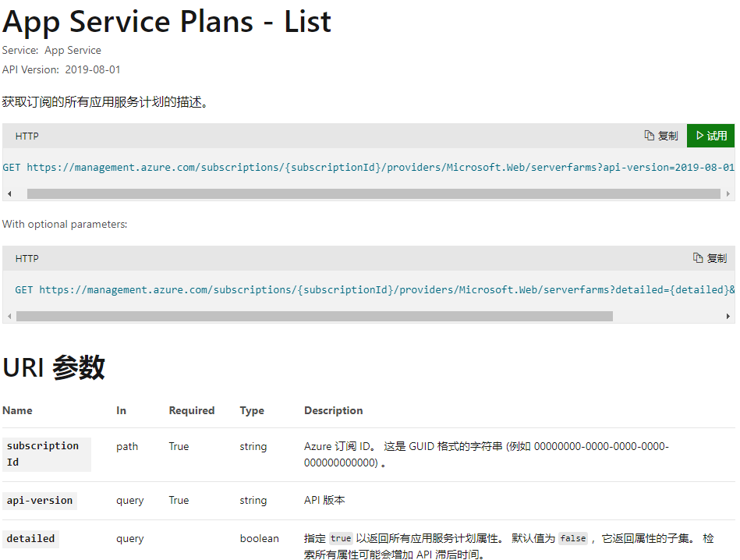
Task: Click right scroll arrow under optional-parameters request
Action: coord(728,316)
